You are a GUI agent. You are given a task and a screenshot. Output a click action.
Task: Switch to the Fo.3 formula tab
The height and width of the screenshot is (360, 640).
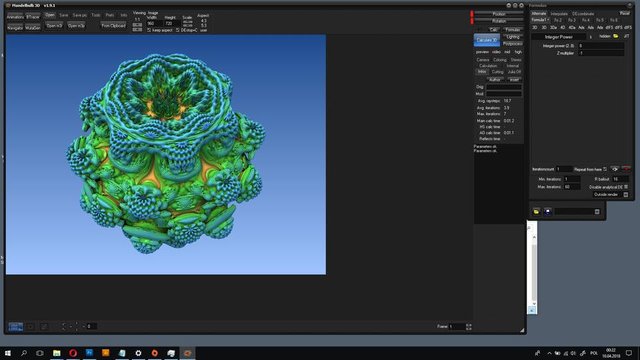[x=572, y=20]
